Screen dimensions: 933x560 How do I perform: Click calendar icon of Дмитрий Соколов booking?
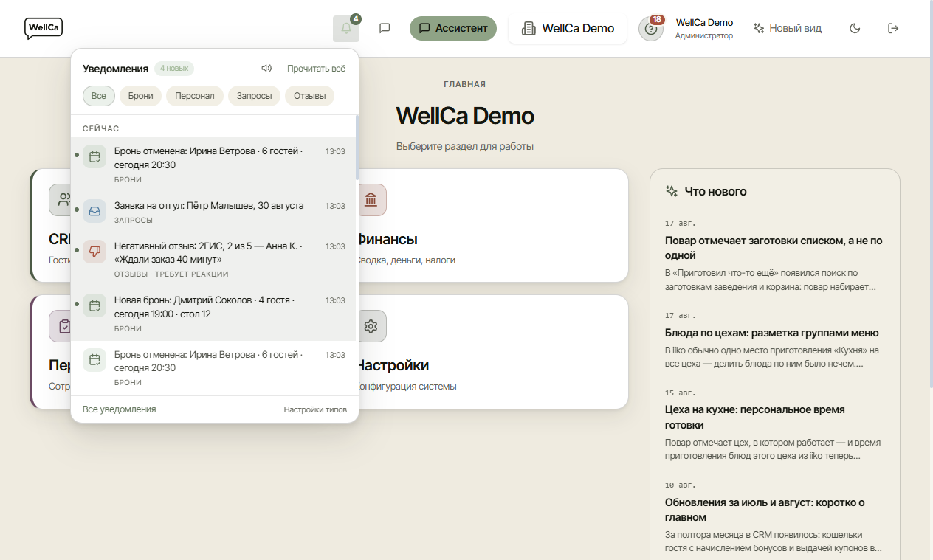tap(94, 305)
